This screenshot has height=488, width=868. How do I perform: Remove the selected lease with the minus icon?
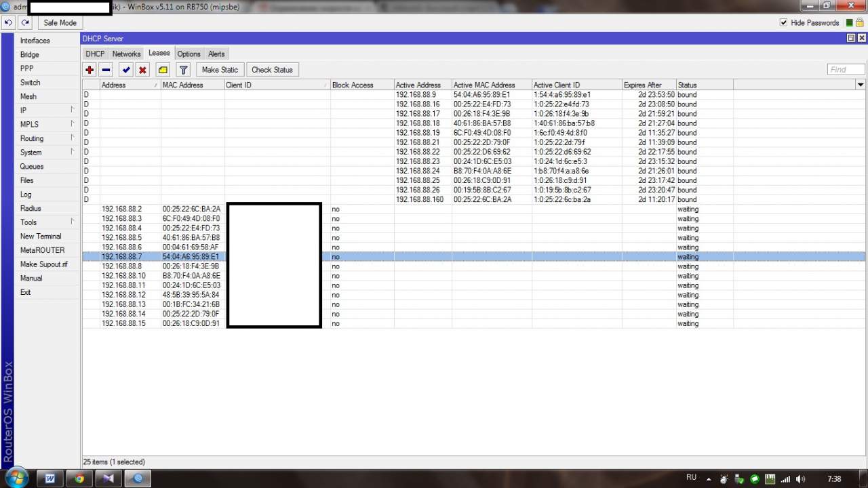pos(106,70)
